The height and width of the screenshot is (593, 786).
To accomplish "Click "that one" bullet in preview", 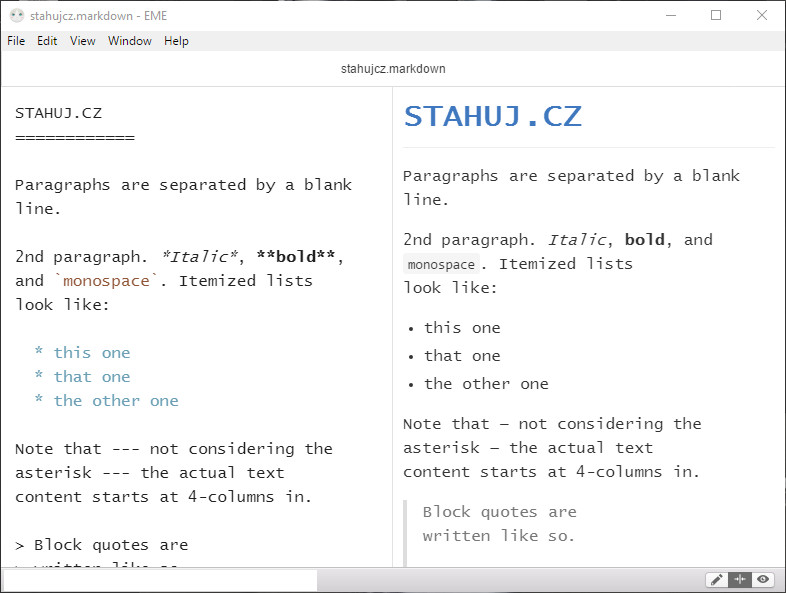I will pyautogui.click(x=462, y=356).
